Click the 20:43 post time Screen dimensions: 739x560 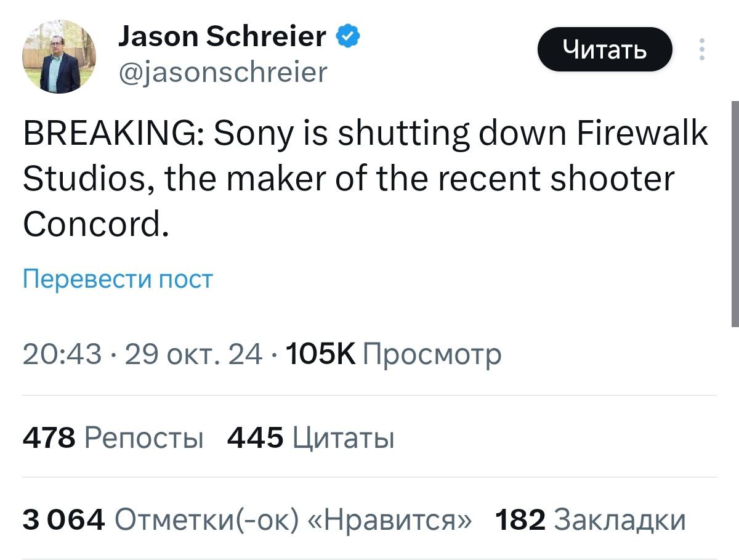click(62, 354)
